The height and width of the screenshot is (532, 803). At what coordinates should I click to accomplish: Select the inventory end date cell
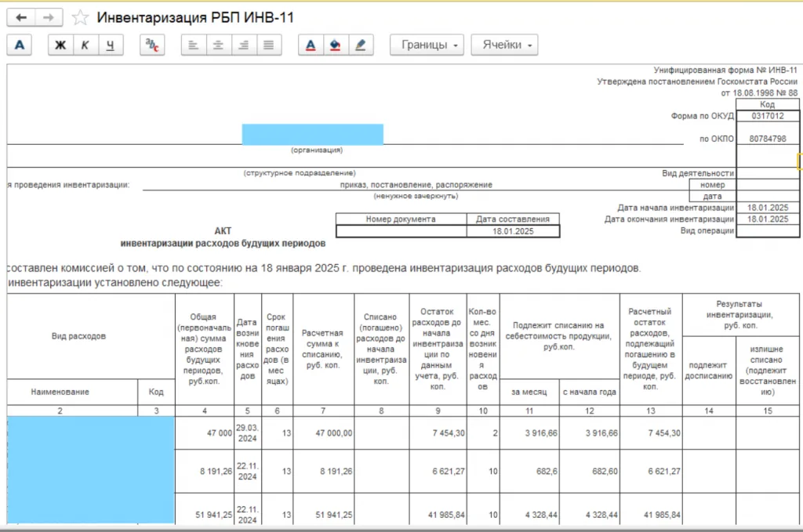[x=768, y=219]
